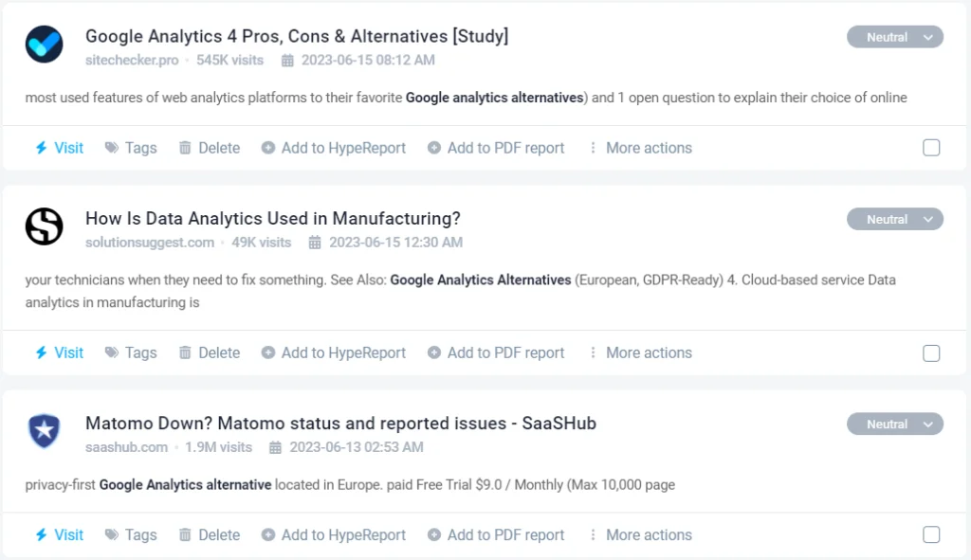Click the SaaSHub star shield logo
The height and width of the screenshot is (560, 971).
[x=44, y=431]
